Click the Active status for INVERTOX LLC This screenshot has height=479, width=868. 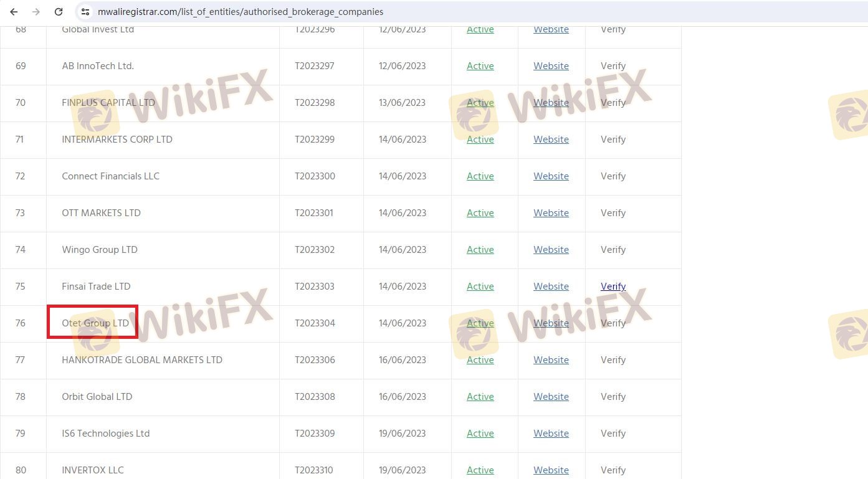coord(480,470)
